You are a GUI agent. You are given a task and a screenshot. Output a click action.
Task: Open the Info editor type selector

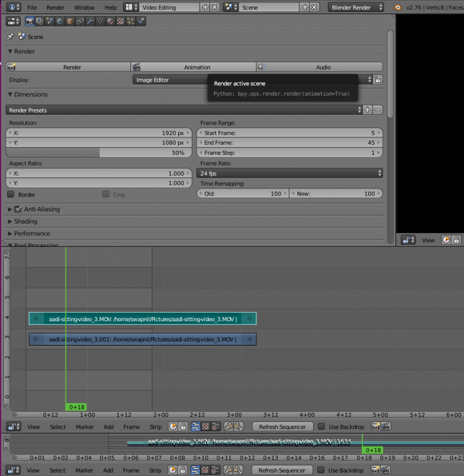13,7
